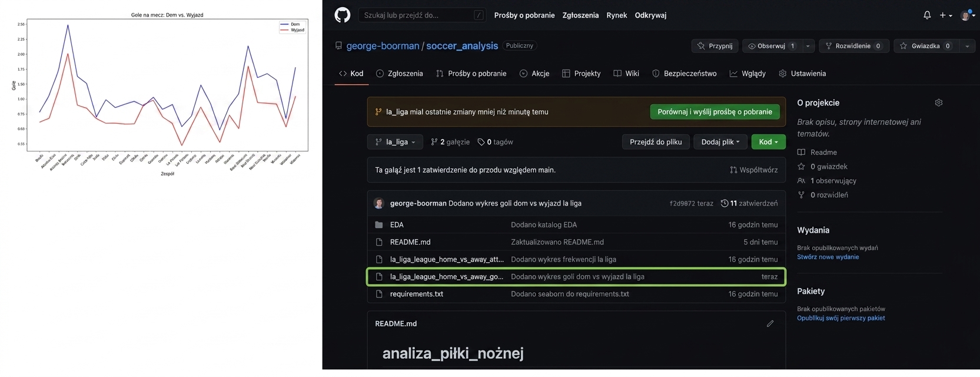This screenshot has height=377, width=980.
Task: Open the EDA folder
Action: click(397, 225)
